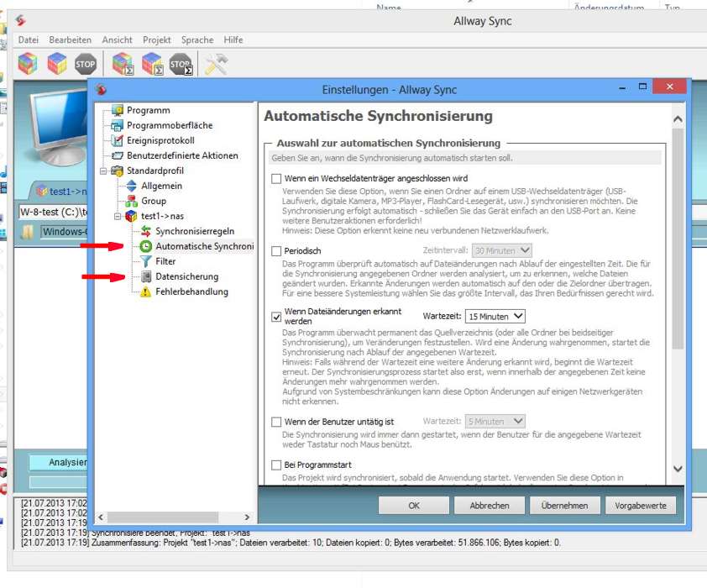Viewport: 707px width, 588px height.
Task: Click the Allgemein arrows icon
Action: point(132,186)
